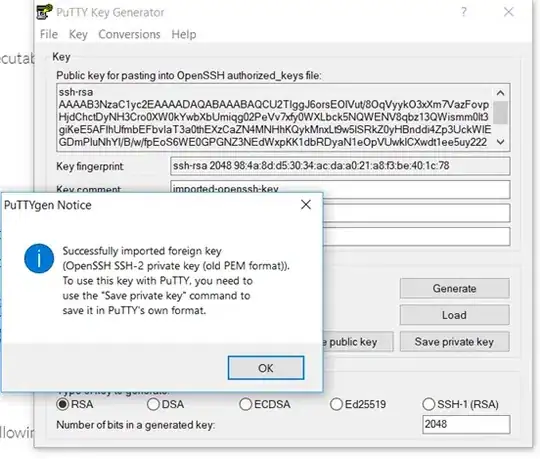Close the PuTTYgen Notice dialog
This screenshot has height=459, width=540.
coord(306,205)
